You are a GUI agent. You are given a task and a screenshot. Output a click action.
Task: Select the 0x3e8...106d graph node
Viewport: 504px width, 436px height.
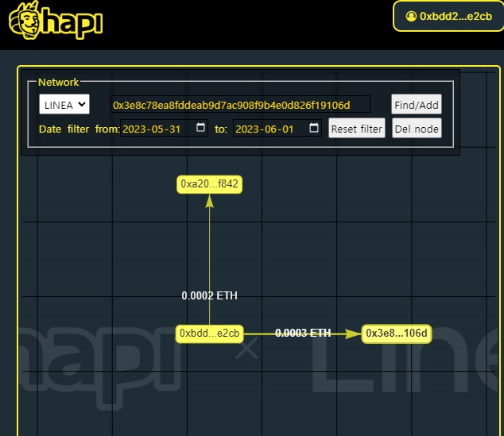[397, 334]
